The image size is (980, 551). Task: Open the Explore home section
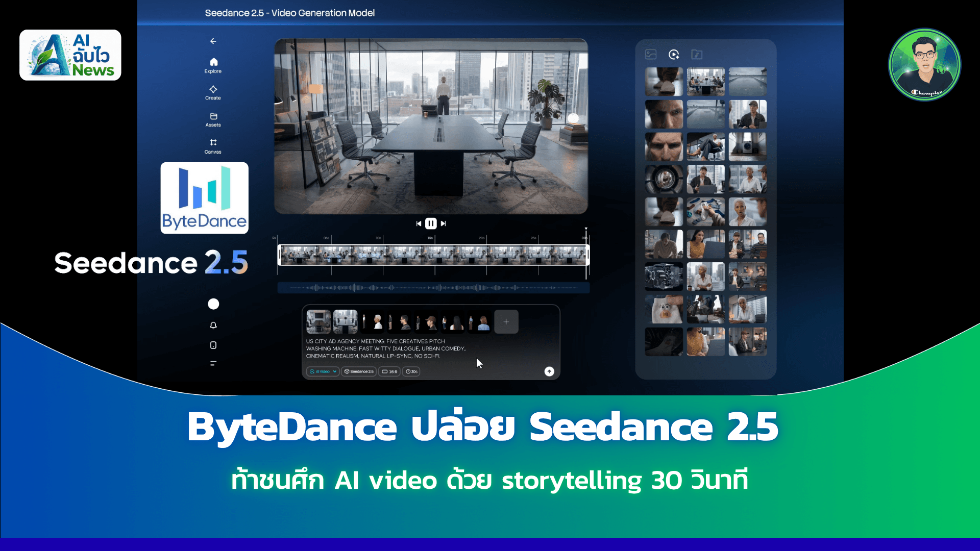213,65
